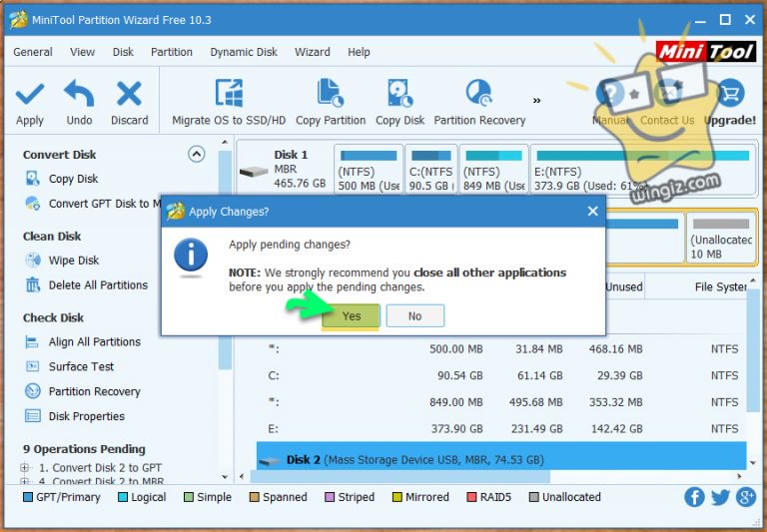Select Copy Disk in sidebar

click(x=73, y=179)
